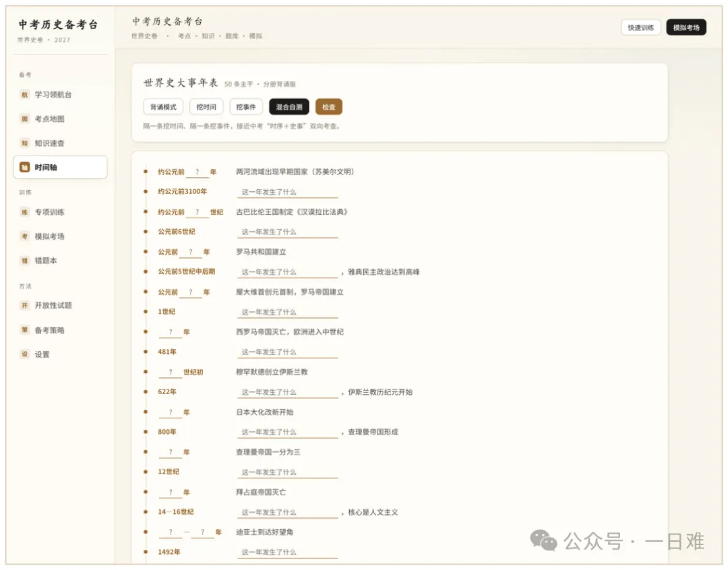
Task: Click year blank for 西罗马帝国灭亡
Action: pyautogui.click(x=171, y=332)
